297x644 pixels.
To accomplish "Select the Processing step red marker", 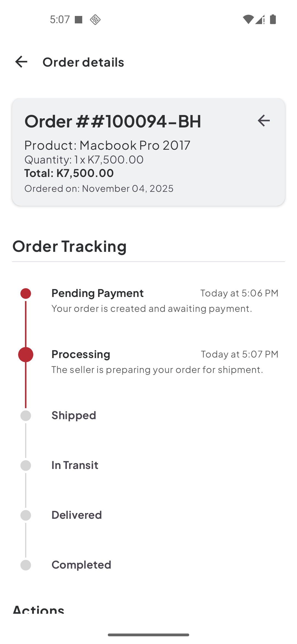I will coord(26,354).
